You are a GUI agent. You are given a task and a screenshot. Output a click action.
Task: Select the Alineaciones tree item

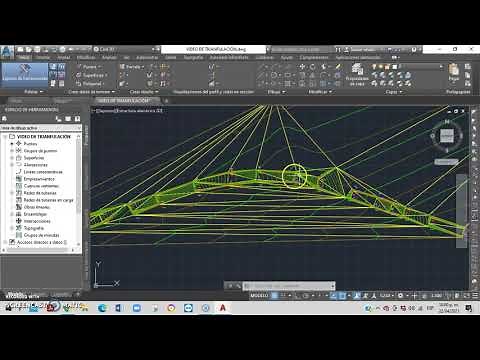(x=36, y=165)
